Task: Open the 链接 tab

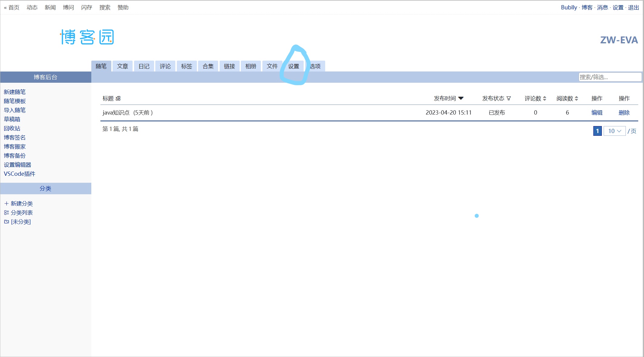Action: click(229, 66)
